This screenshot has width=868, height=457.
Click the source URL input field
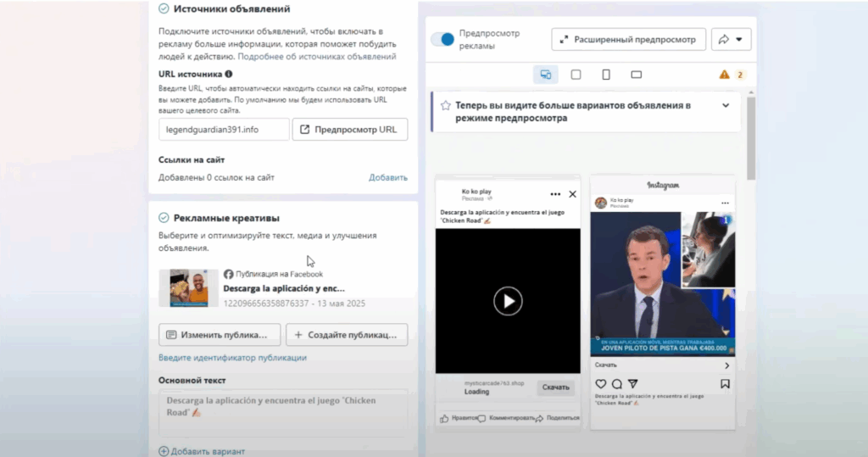tap(222, 130)
